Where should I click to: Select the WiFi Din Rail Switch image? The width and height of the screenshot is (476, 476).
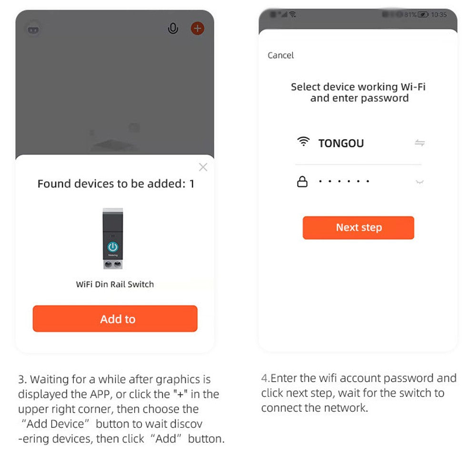click(x=113, y=238)
